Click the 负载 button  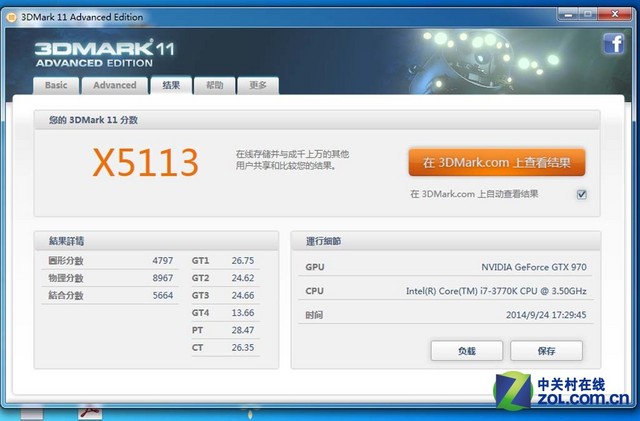[467, 351]
